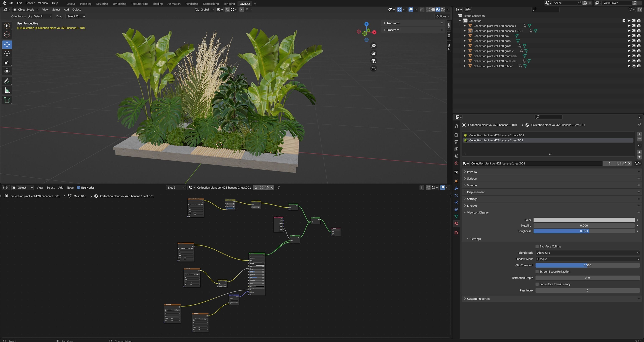Toggle selectability of rubber collection
The height and width of the screenshot is (342, 644).
[629, 66]
